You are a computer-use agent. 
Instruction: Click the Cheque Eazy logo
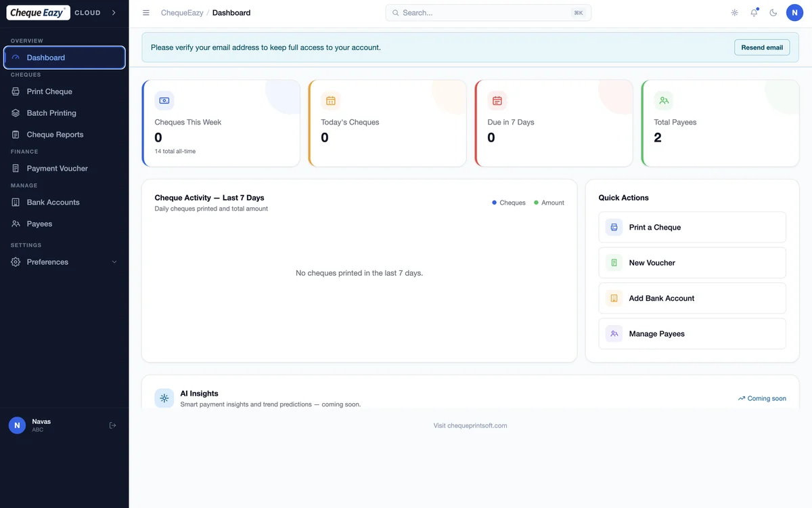[38, 12]
